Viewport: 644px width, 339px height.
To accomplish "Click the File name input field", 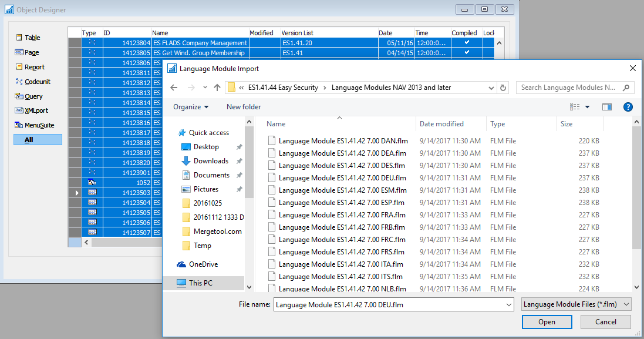I will point(393,304).
